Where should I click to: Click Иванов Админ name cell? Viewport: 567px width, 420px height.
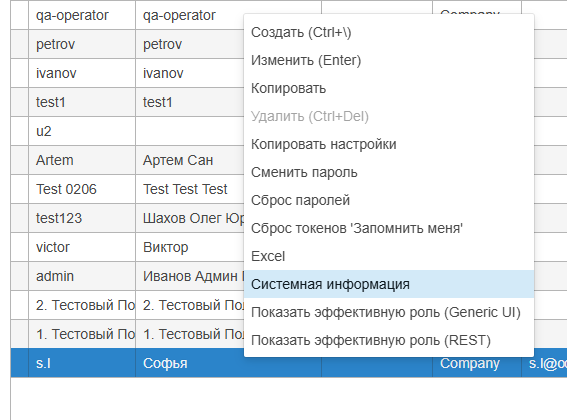coord(190,276)
